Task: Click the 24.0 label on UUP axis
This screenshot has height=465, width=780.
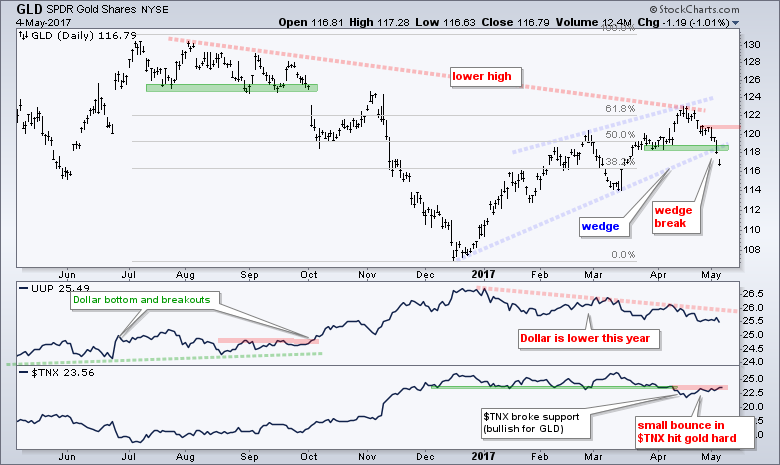Action: coord(753,362)
